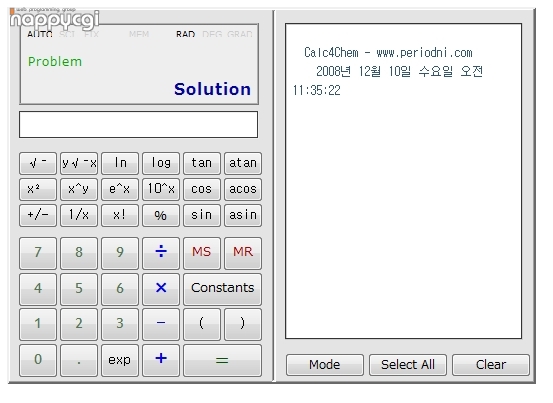Click the minus operator button
The image size is (553, 403).
pyautogui.click(x=161, y=324)
